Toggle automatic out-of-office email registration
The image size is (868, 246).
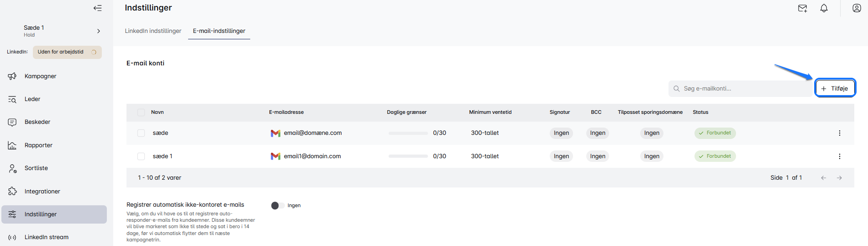278,206
